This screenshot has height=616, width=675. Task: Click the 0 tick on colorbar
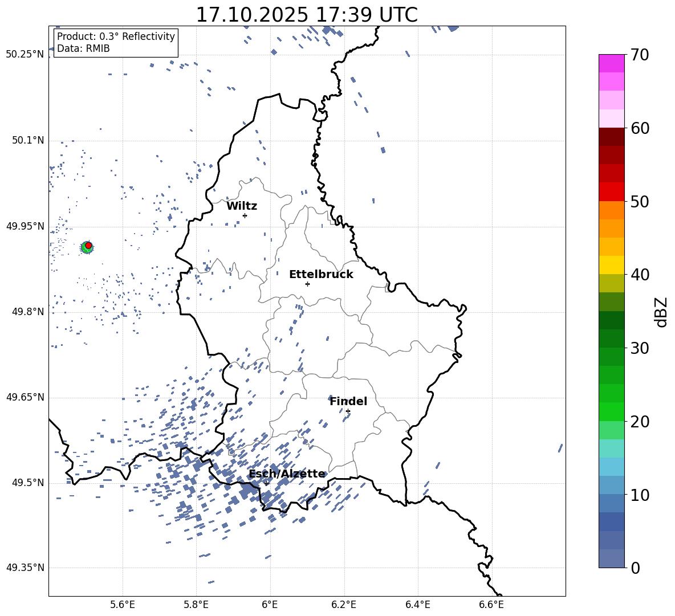[636, 568]
